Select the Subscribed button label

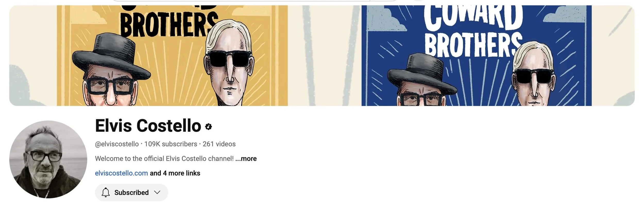click(x=131, y=192)
